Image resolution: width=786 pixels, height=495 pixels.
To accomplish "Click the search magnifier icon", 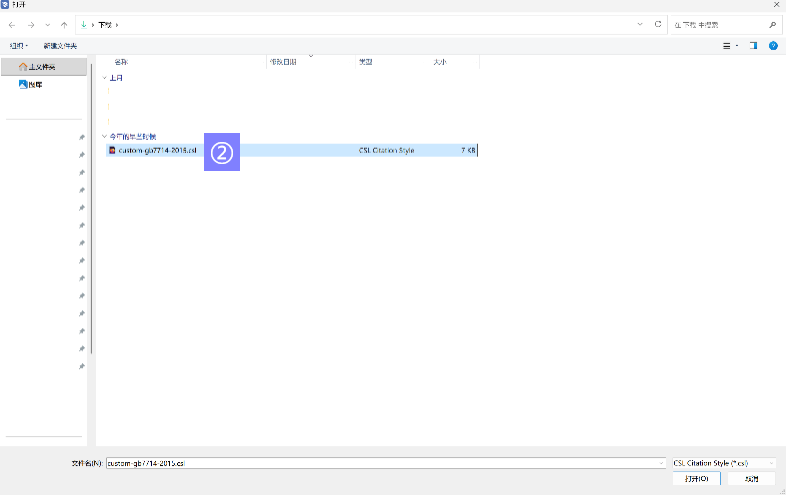I will [x=772, y=23].
